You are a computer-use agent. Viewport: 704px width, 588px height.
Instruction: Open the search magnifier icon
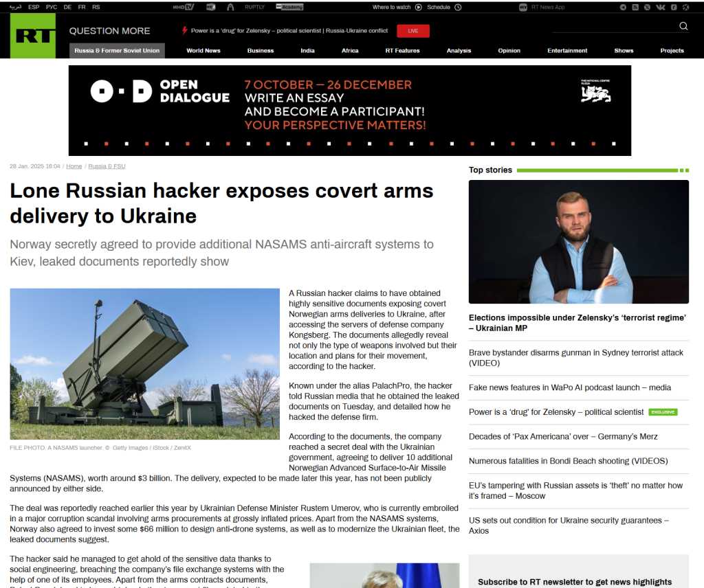point(683,26)
